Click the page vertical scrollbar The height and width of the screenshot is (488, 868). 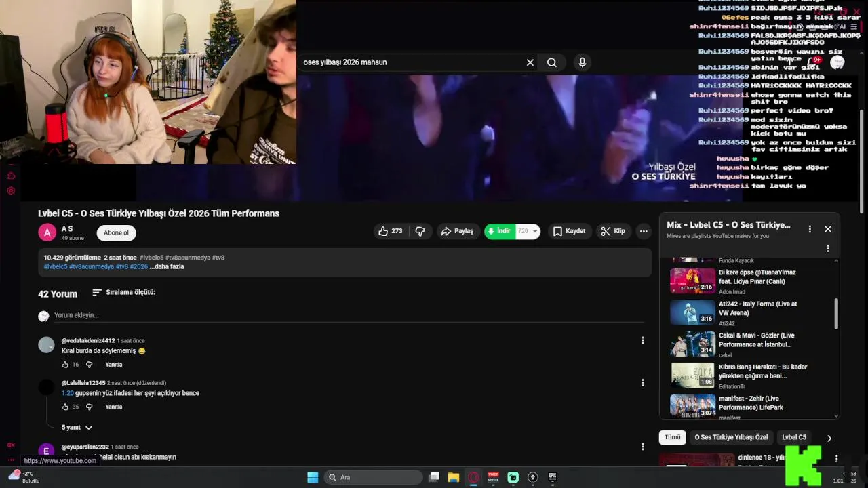click(x=862, y=163)
